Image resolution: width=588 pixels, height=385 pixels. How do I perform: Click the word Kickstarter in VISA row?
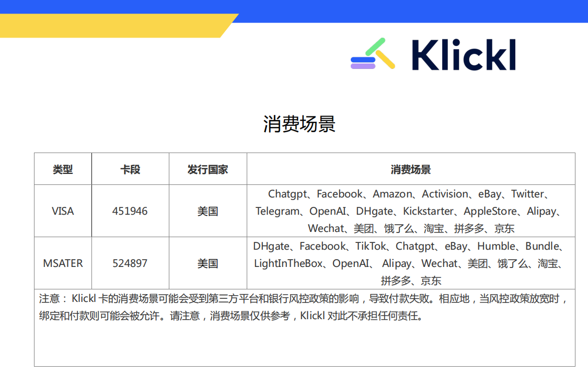[428, 211]
